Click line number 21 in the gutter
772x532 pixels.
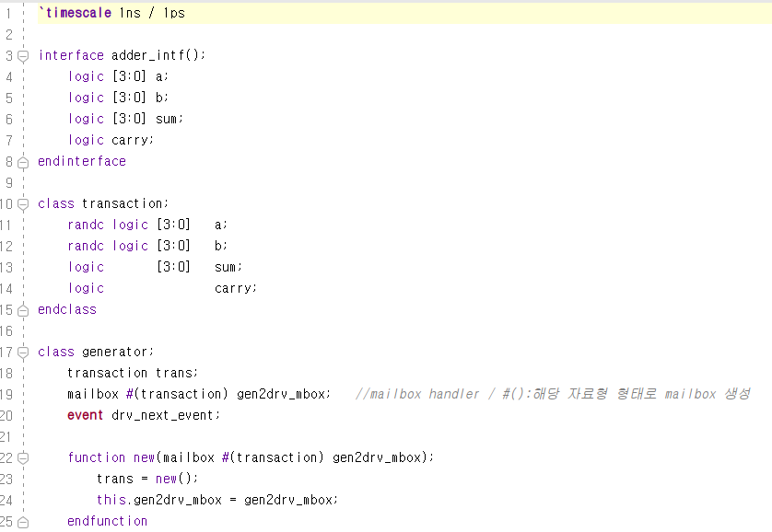(6, 436)
